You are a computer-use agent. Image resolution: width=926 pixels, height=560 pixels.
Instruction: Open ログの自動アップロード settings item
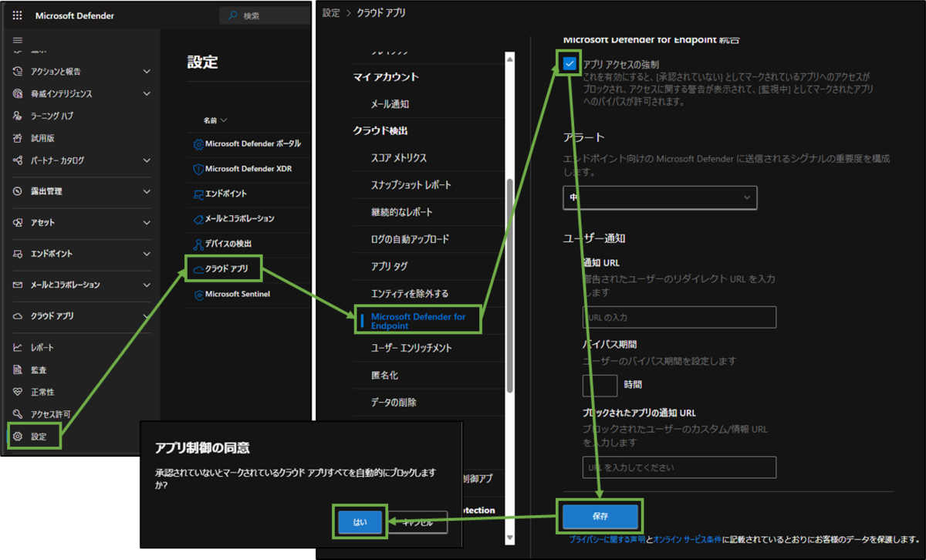[410, 239]
